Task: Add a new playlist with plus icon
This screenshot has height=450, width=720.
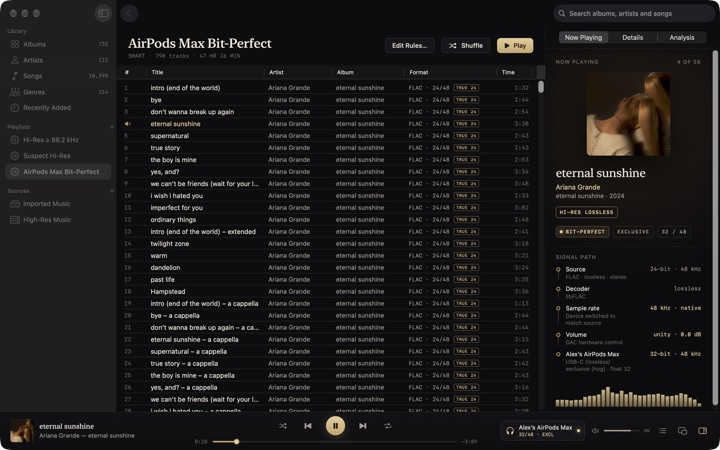Action: point(112,127)
